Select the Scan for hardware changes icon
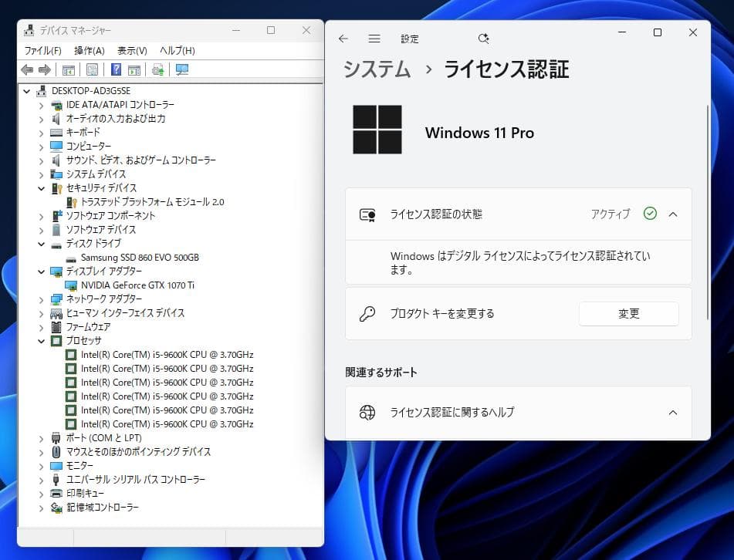Screen dimensions: 734x560 point(157,69)
